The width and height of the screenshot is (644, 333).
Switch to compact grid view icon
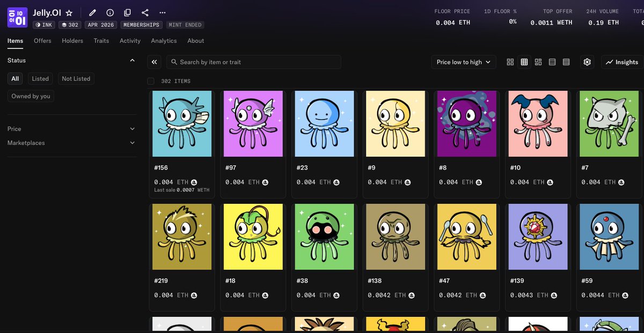click(524, 62)
